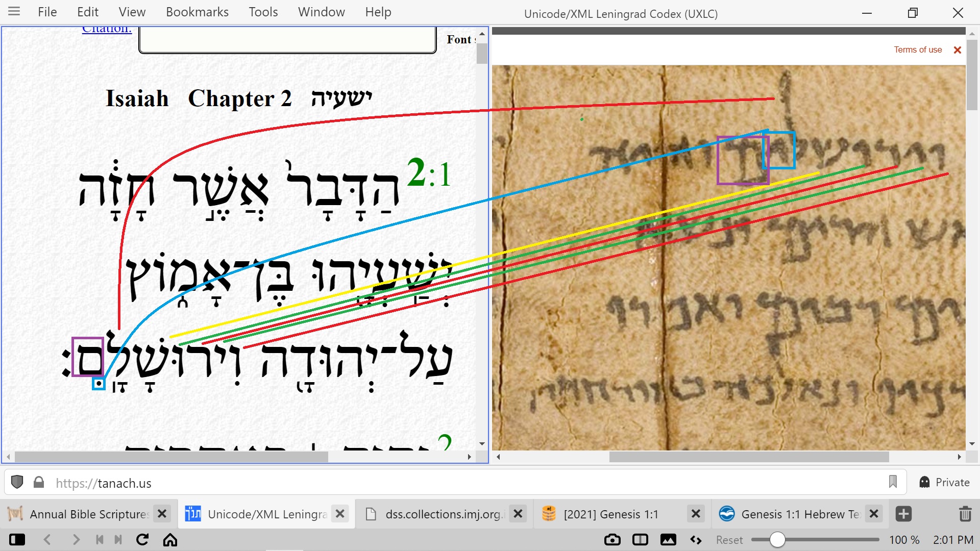This screenshot has height=551, width=980.
Task: Click the zoom slider handle
Action: (x=777, y=540)
